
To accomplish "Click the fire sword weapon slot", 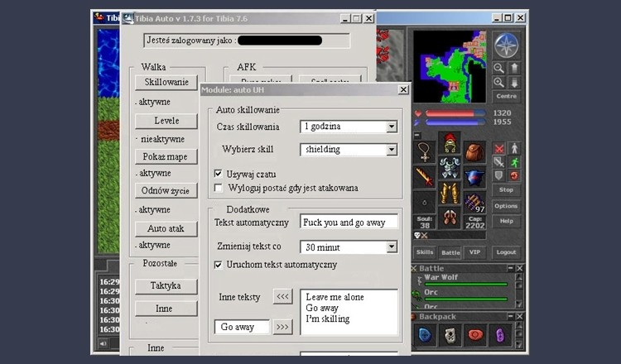I will coord(425,177).
